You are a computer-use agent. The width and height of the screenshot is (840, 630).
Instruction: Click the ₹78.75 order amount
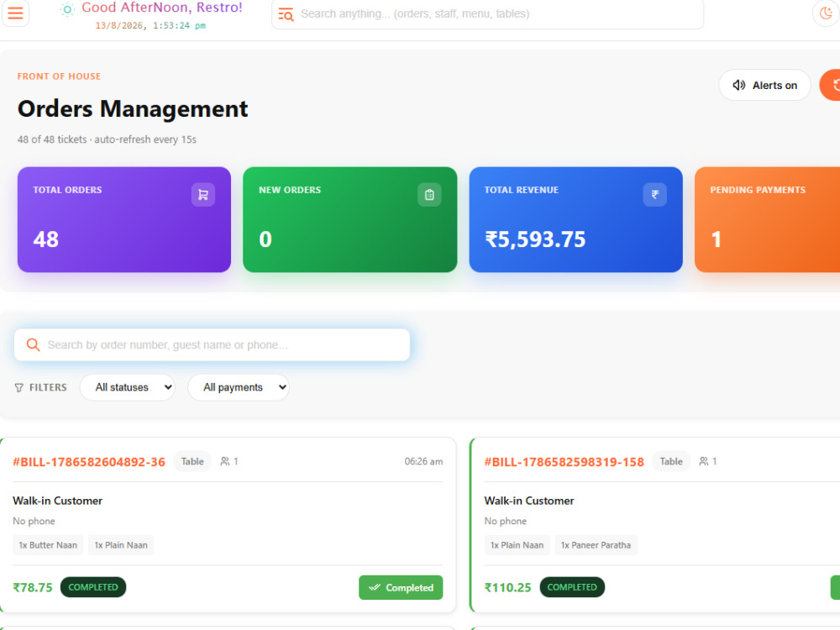[x=33, y=588]
